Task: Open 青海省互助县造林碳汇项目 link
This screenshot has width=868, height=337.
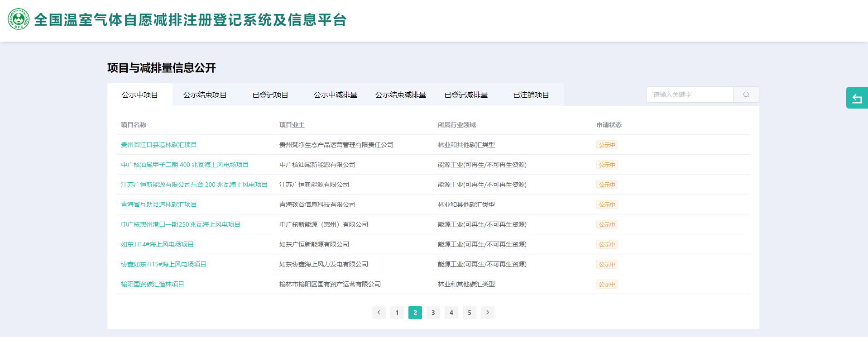Action: point(159,204)
